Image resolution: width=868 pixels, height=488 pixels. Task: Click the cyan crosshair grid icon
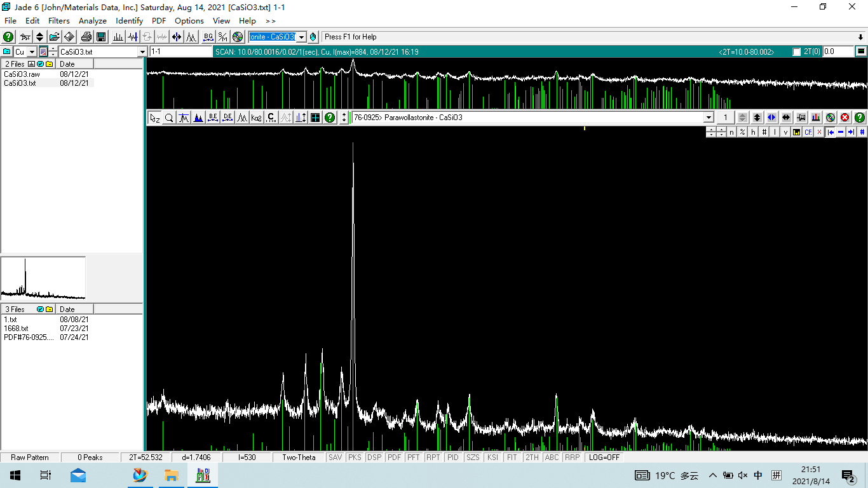[315, 118]
